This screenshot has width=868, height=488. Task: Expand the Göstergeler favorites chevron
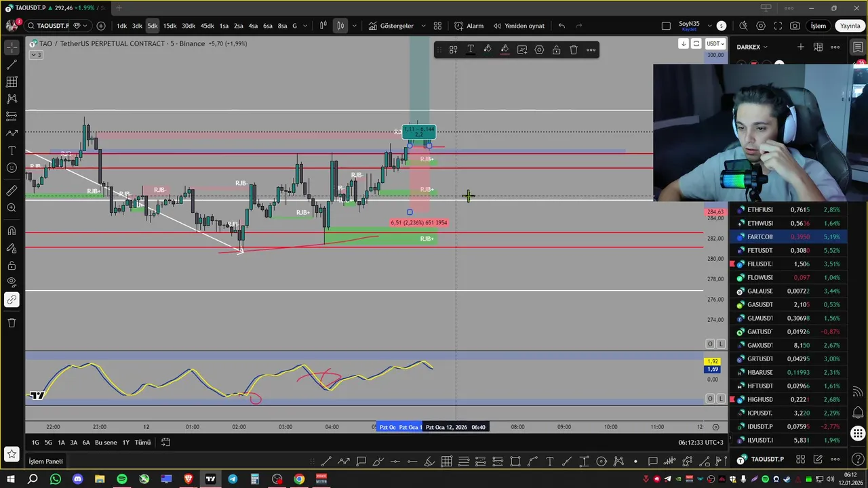point(423,26)
